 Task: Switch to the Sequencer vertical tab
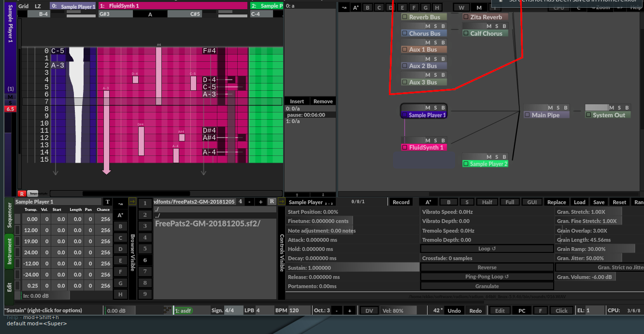click(10, 216)
